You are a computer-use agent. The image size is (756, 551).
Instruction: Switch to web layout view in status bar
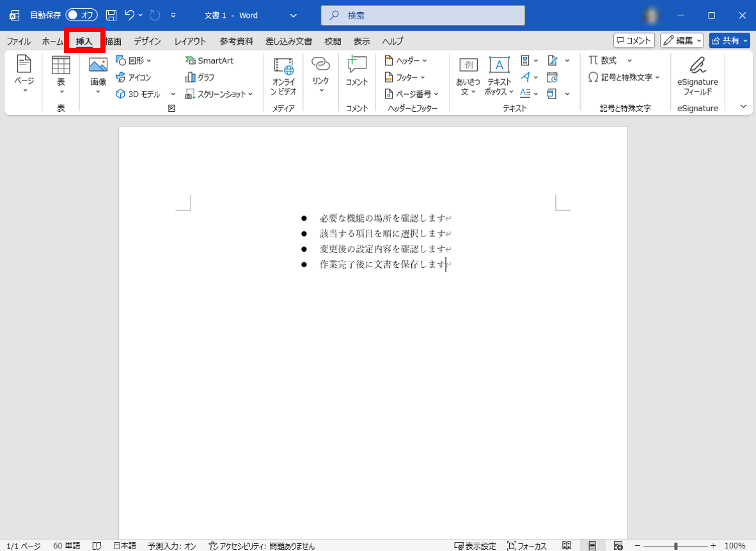click(618, 546)
